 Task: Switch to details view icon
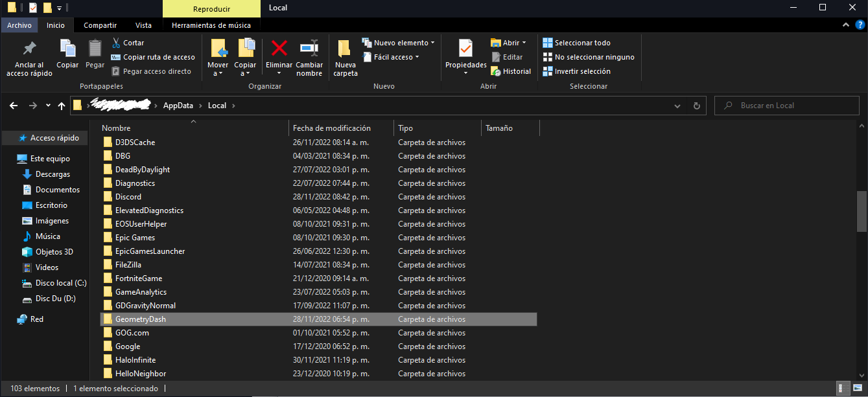(x=842, y=389)
